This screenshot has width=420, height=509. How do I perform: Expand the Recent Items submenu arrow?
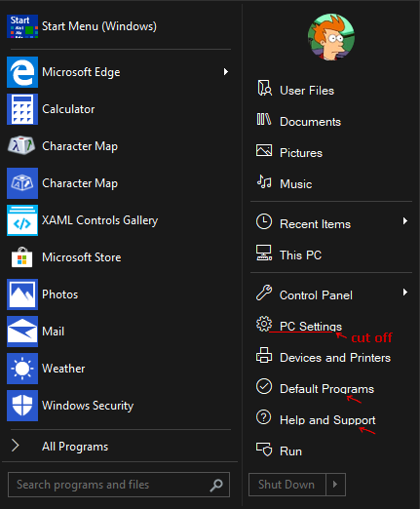click(405, 221)
